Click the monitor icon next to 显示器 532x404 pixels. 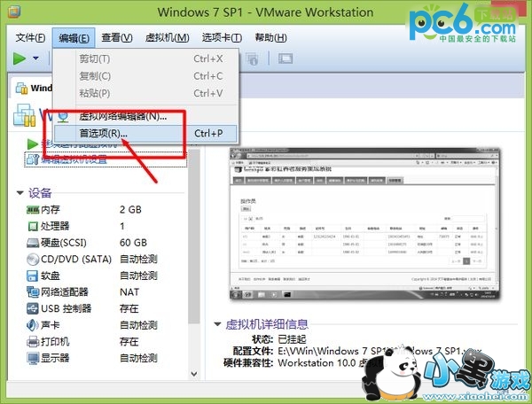(x=33, y=358)
